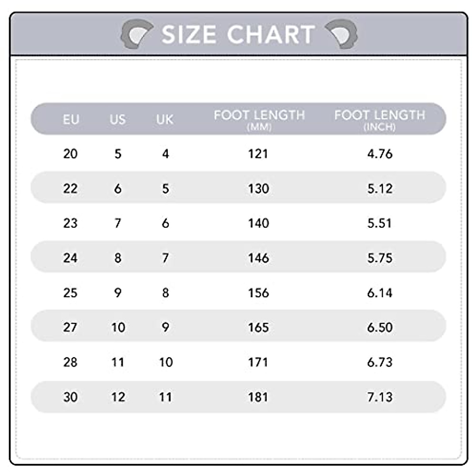This screenshot has height=476, width=476.
Task: Click the 130 mm foot length value
Action: 258,188
